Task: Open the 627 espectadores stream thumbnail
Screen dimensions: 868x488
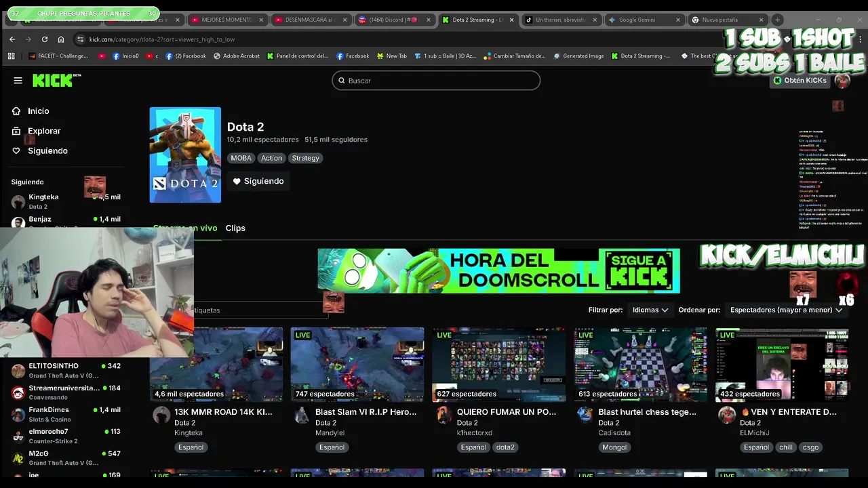Action: (x=499, y=365)
